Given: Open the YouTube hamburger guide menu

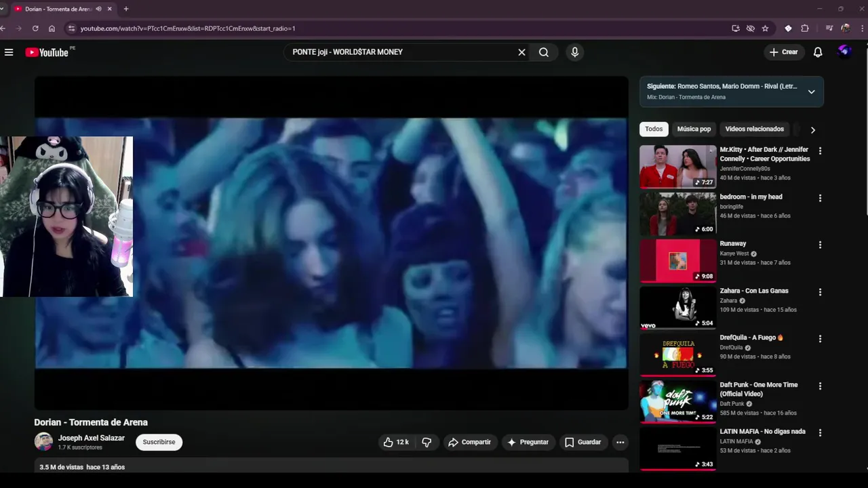Looking at the screenshot, I should [9, 52].
